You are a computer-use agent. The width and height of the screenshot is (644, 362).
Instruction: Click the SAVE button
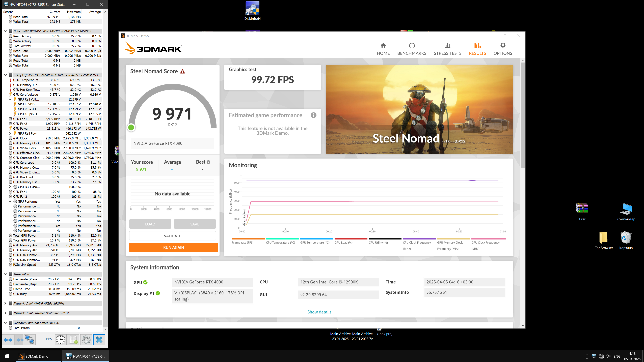pos(195,224)
